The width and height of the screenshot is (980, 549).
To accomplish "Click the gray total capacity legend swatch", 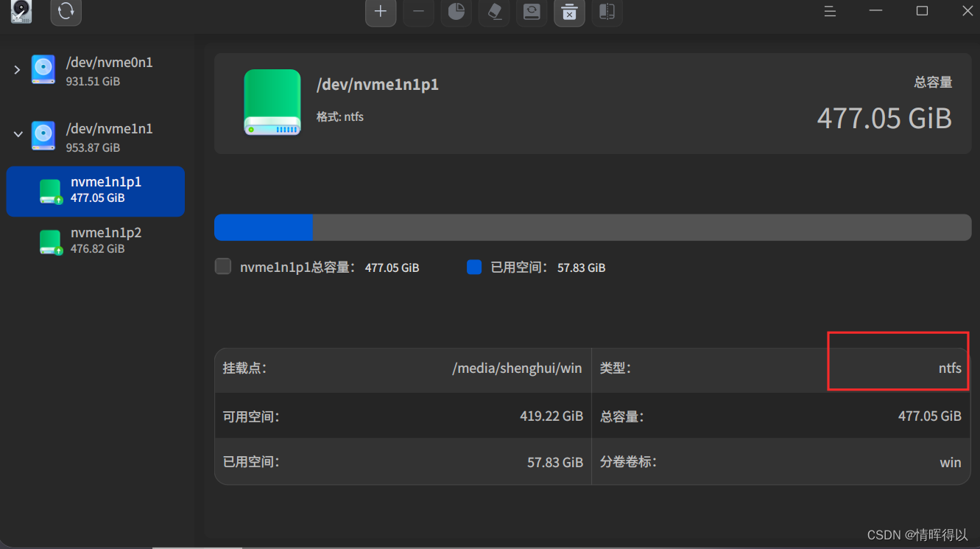I will click(x=223, y=266).
